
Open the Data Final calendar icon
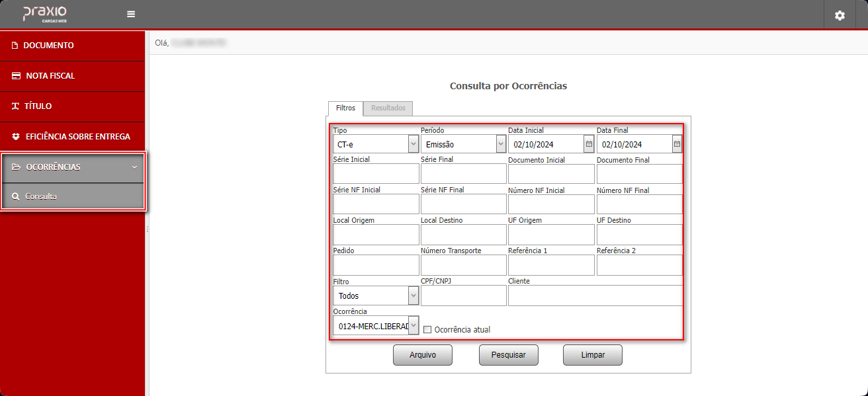pos(677,143)
